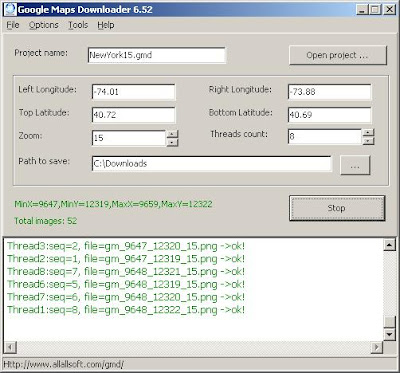This screenshot has width=400, height=373.
Task: Decrease the Zoom value with down arrow
Action: pyautogui.click(x=172, y=142)
